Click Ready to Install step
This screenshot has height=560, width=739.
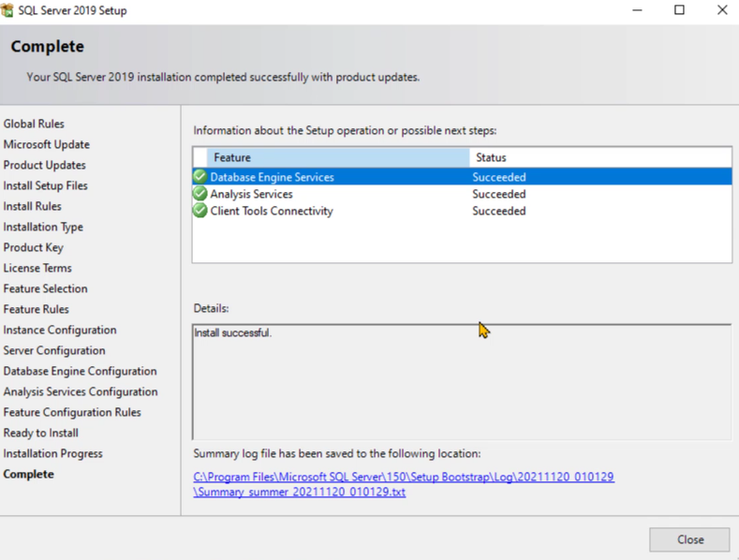(41, 433)
